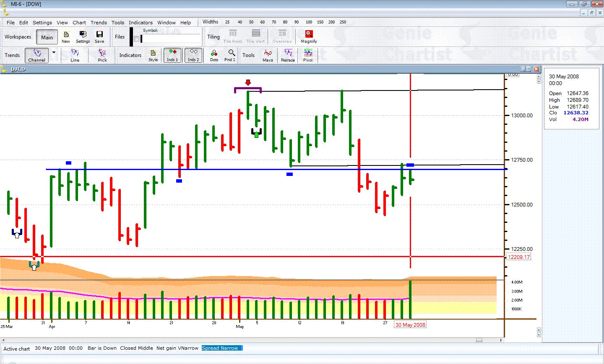This screenshot has width=604, height=364.
Task: Click the Dots indicator icon
Action: coord(214,55)
